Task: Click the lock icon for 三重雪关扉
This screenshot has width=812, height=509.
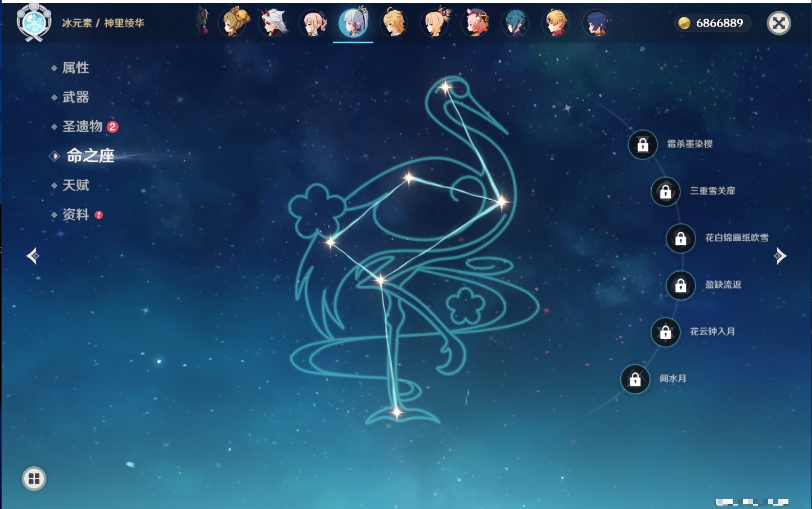Action: point(666,191)
